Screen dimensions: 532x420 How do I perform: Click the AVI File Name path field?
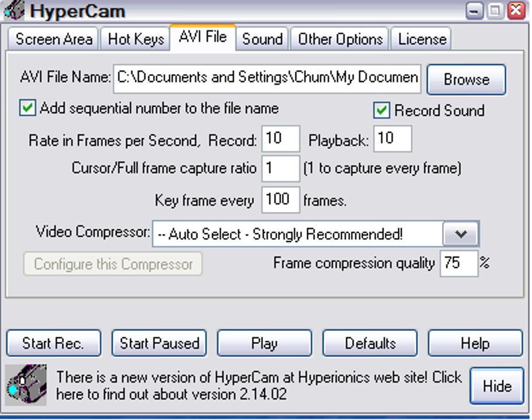(267, 79)
